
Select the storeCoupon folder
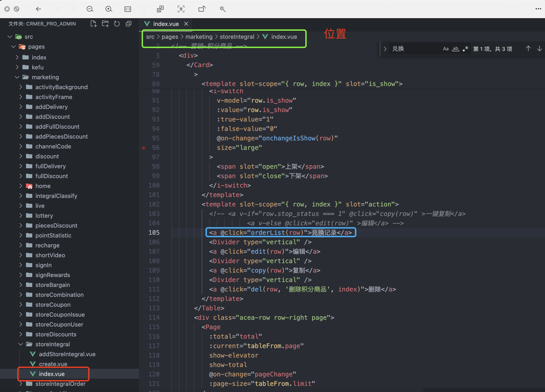pyautogui.click(x=53, y=305)
